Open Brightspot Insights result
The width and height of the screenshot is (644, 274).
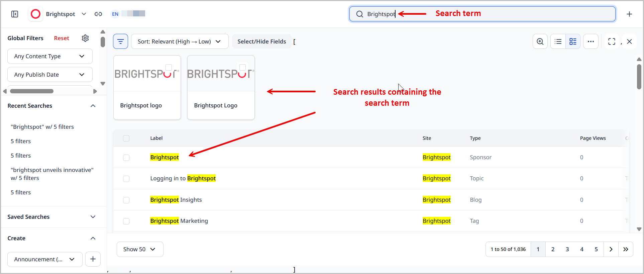coord(176,200)
